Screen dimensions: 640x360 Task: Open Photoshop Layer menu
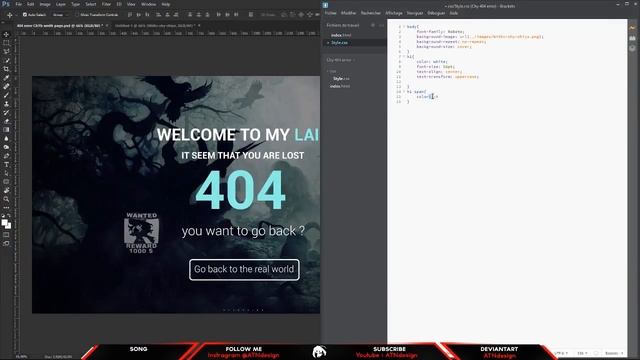[60, 4]
